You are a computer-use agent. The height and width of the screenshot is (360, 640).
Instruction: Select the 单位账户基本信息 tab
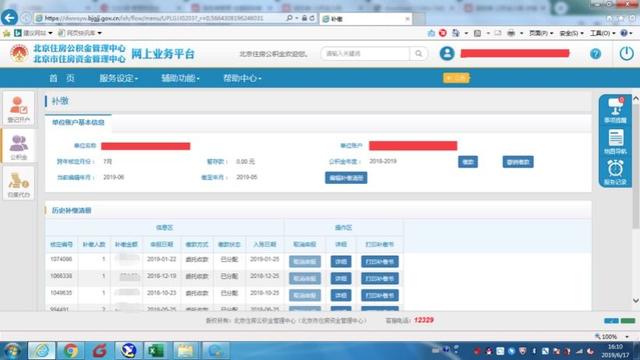(x=78, y=122)
